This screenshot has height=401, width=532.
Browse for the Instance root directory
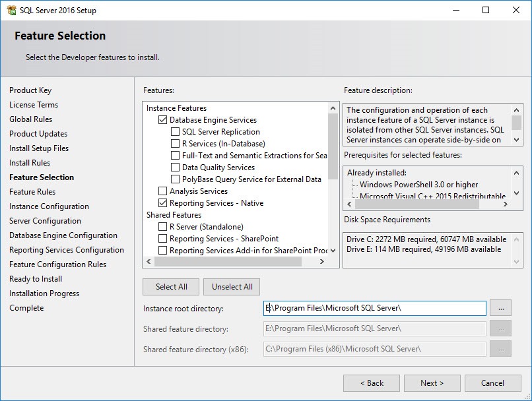point(501,308)
